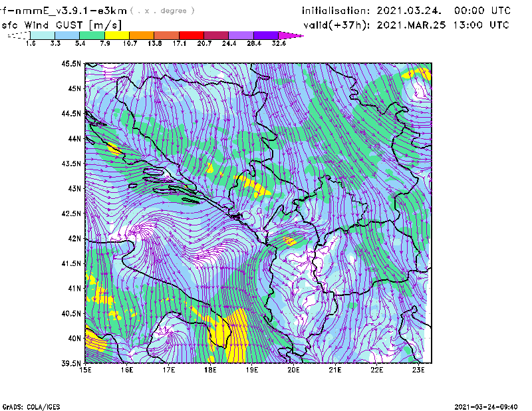Pick the light blue legend swatch after 3.3
Viewport: 532px width, 411px height.
pyautogui.click(x=67, y=35)
